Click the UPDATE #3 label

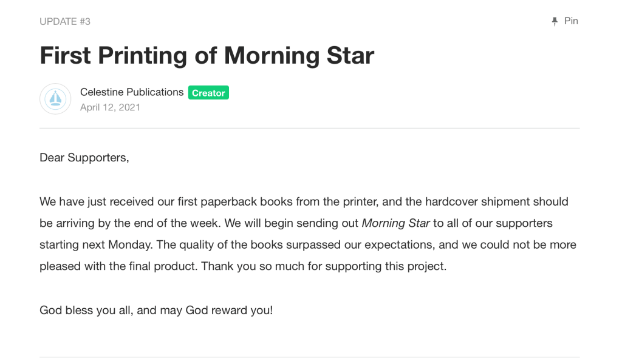pyautogui.click(x=65, y=22)
